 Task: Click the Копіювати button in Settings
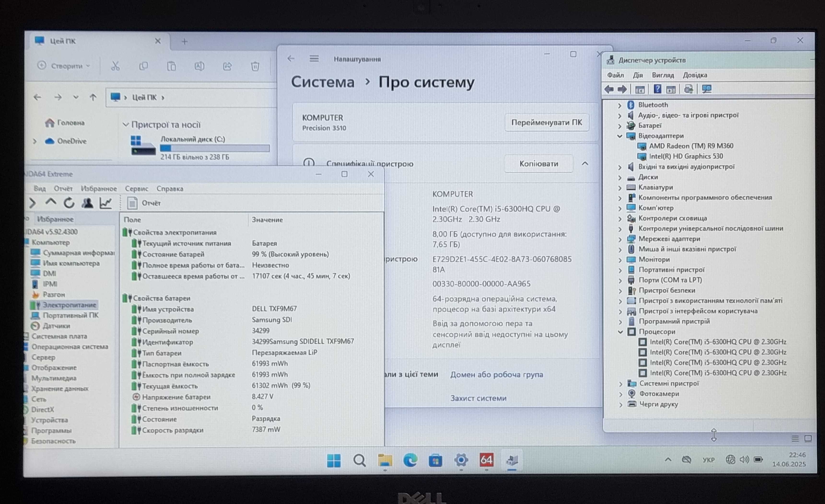[x=539, y=164]
